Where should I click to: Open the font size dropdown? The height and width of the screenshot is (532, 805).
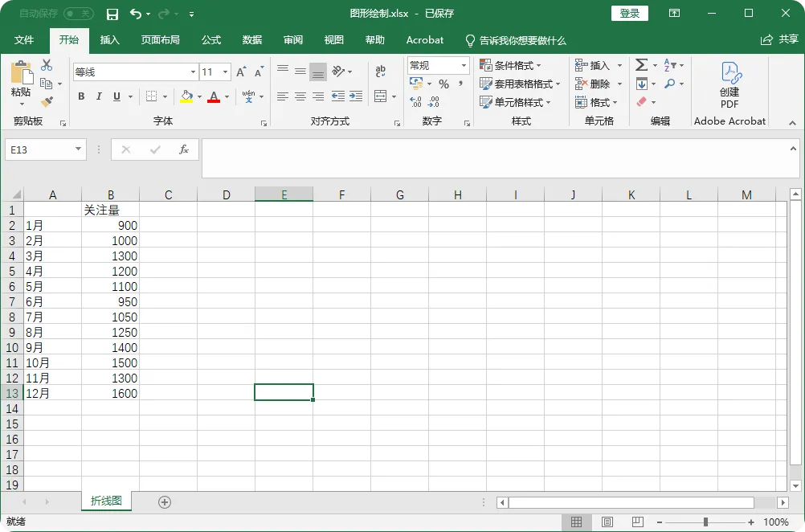pyautogui.click(x=226, y=72)
